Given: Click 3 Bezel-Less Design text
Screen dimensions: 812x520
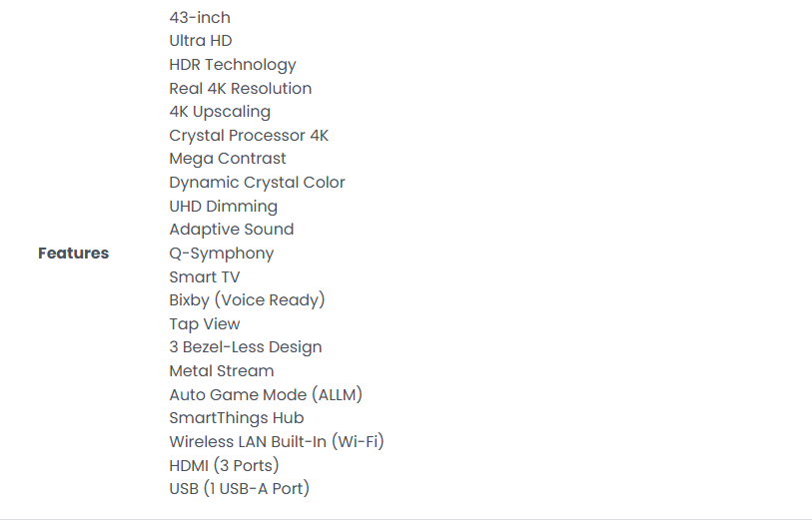Looking at the screenshot, I should 246,347.
